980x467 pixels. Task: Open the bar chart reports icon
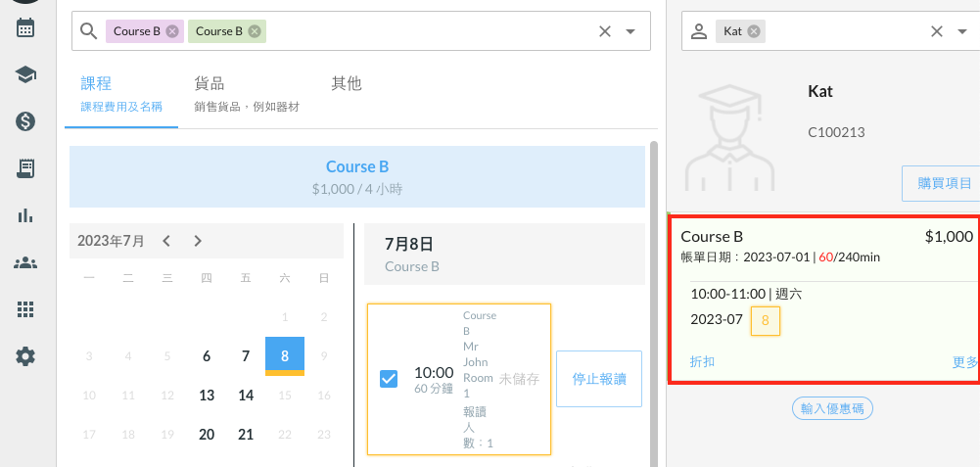point(26,215)
